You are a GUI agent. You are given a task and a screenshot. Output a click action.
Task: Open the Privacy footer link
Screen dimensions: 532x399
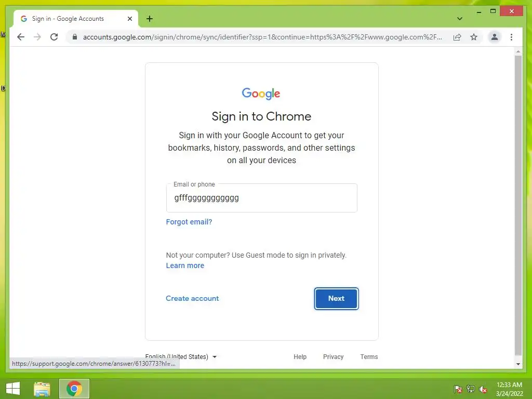333,356
